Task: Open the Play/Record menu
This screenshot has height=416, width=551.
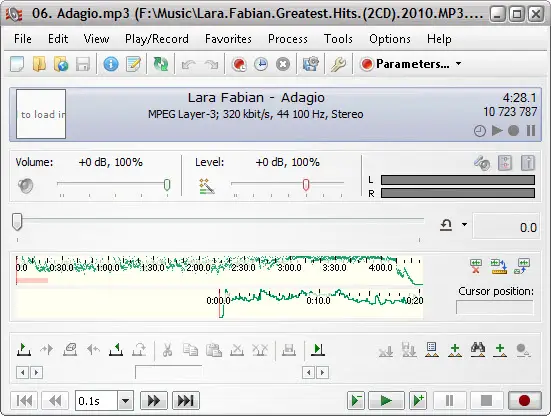Action: [157, 39]
